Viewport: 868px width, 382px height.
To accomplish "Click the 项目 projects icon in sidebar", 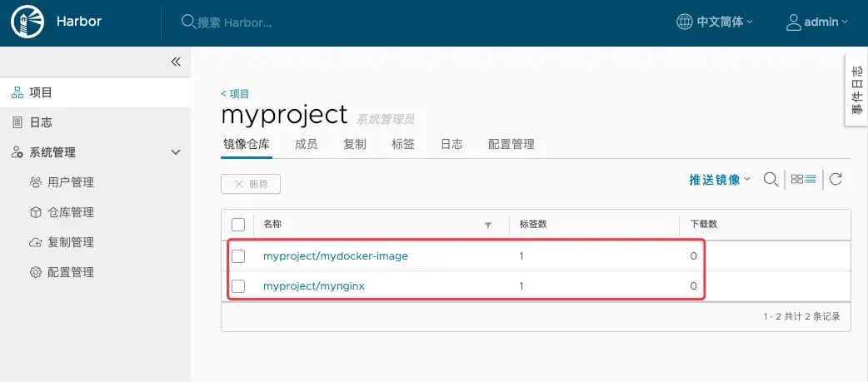I will pos(17,92).
